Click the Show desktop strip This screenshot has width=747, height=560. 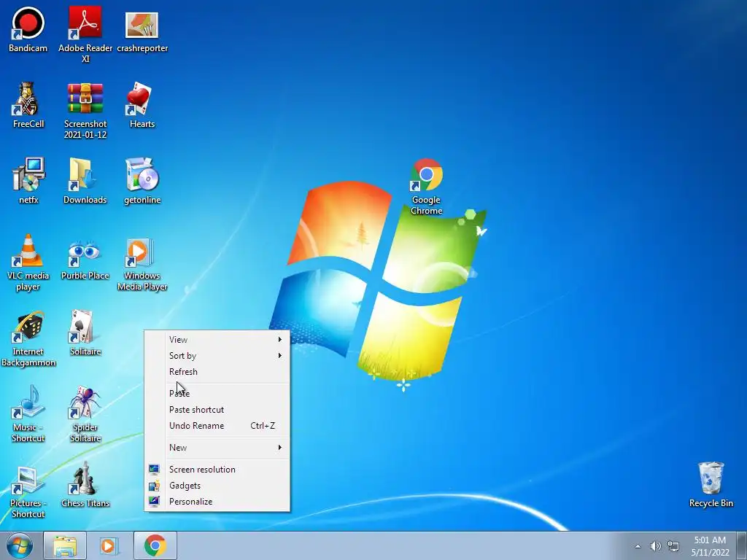743,545
